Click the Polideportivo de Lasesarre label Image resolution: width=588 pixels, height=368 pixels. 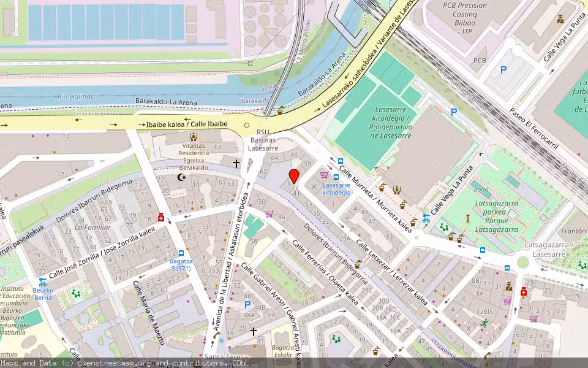[x=391, y=123]
